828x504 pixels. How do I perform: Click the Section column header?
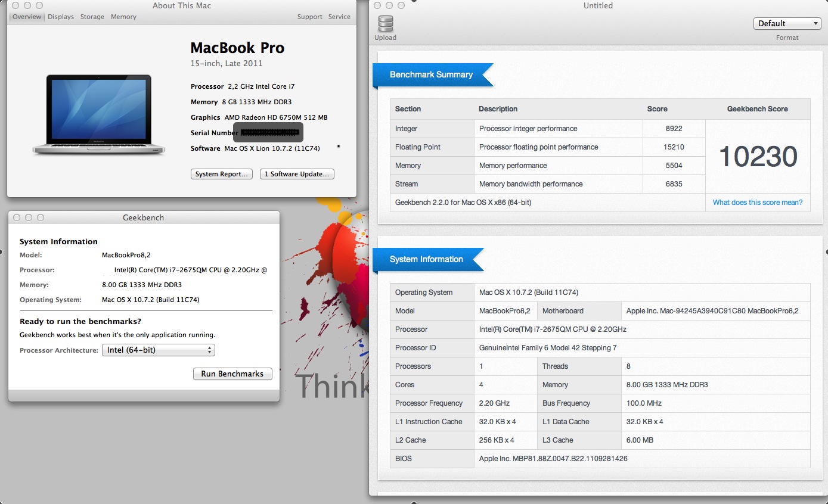point(408,109)
